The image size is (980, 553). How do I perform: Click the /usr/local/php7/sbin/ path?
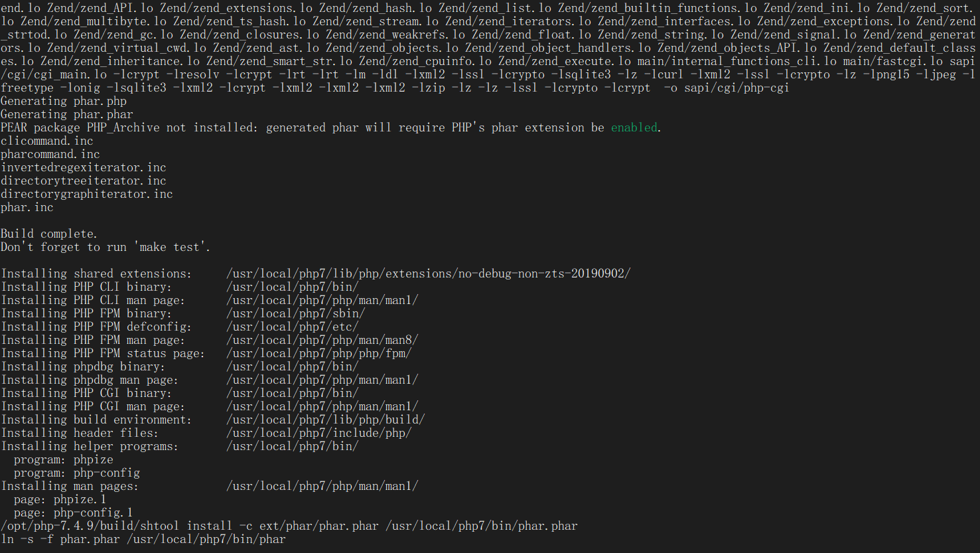point(296,313)
